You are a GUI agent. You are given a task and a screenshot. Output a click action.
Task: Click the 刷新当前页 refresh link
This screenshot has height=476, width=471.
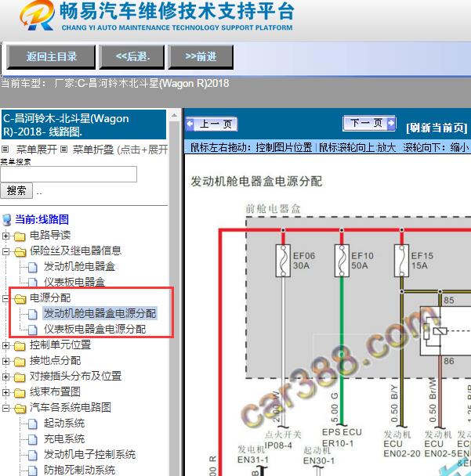[x=437, y=128]
